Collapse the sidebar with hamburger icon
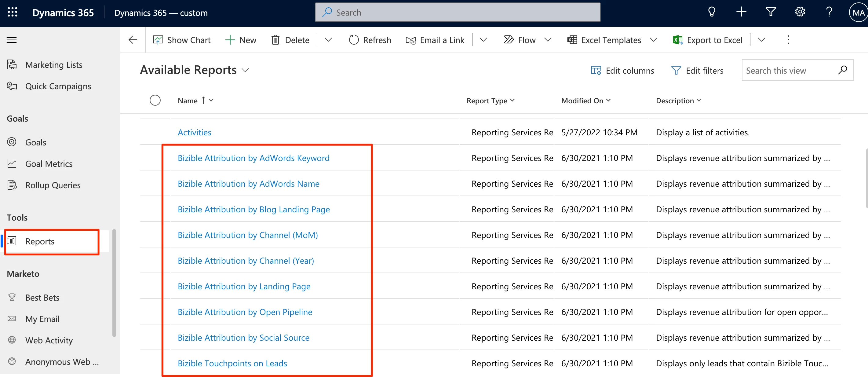Viewport: 868px width, 377px height. (x=12, y=40)
